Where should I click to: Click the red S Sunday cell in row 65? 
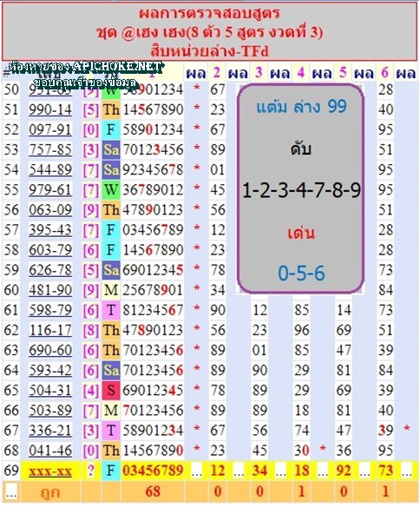point(111,391)
